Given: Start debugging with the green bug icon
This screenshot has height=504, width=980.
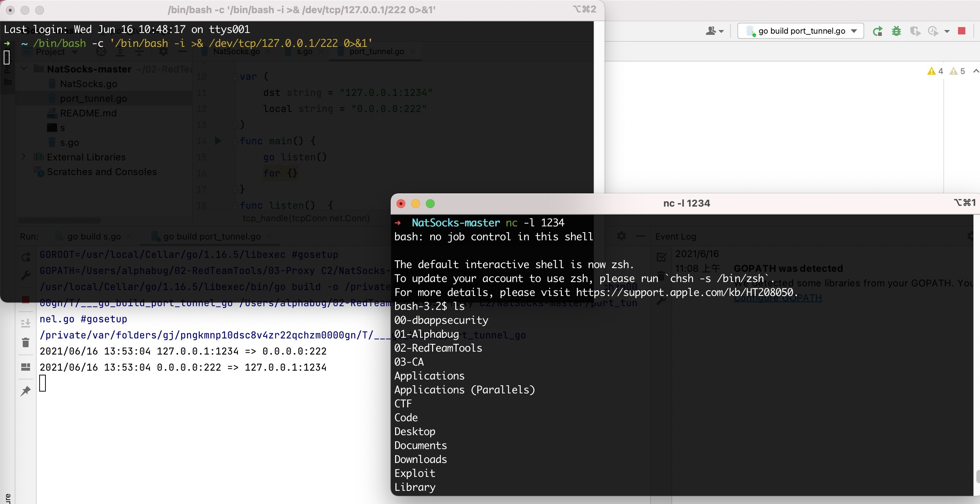Looking at the screenshot, I should pos(896,31).
